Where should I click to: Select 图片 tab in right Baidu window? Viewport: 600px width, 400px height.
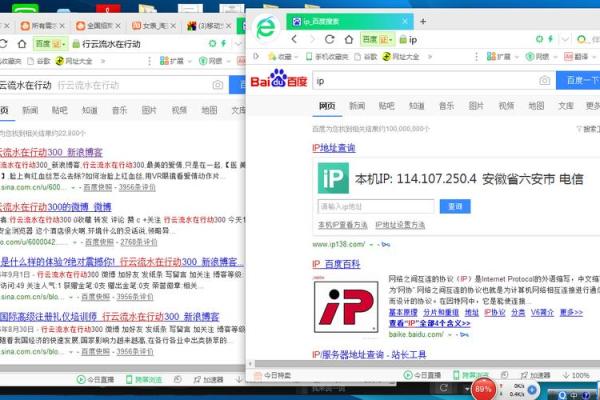click(476, 106)
